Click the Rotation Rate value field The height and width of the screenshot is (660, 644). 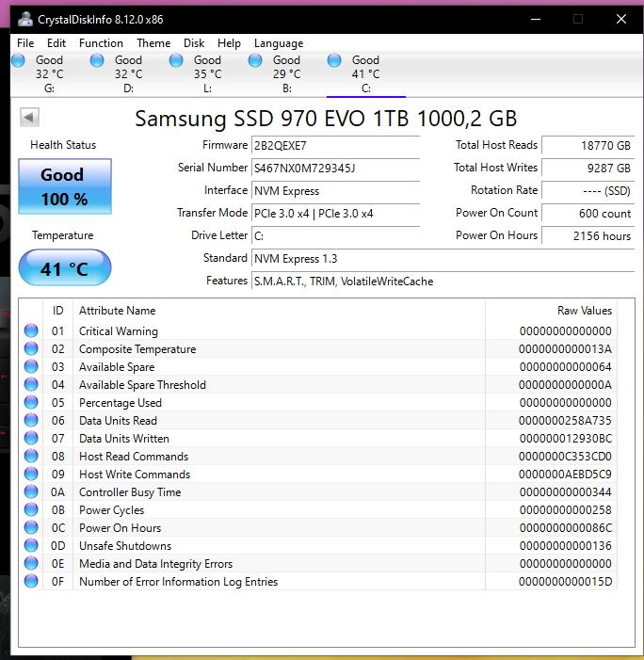588,191
